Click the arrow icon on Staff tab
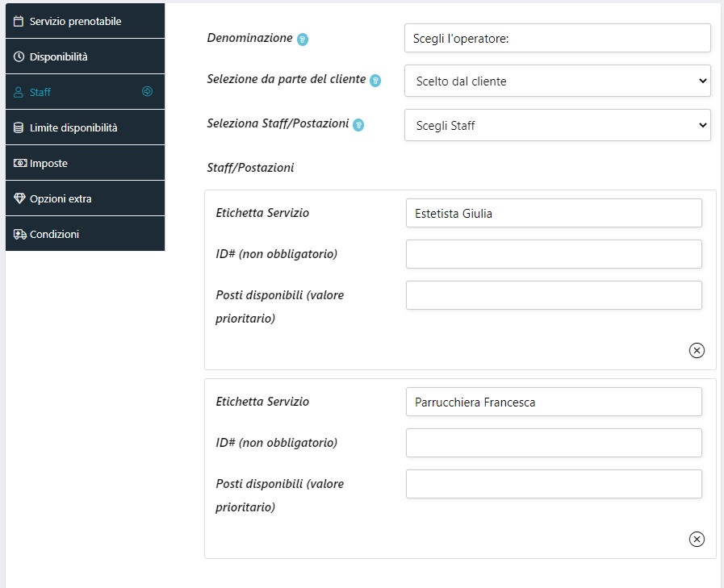Screen dimensions: 724x588 (x=147, y=92)
